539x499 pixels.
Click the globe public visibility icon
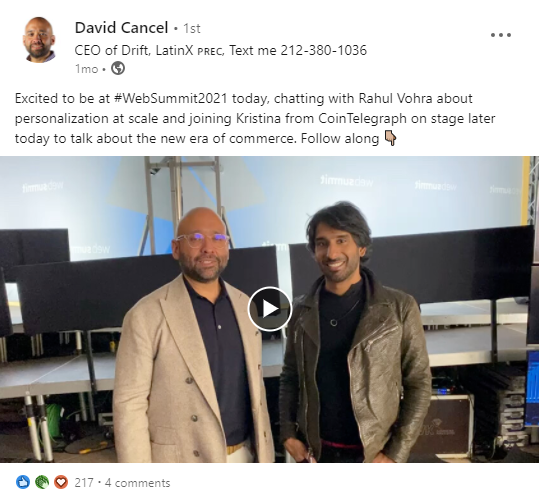(x=118, y=68)
